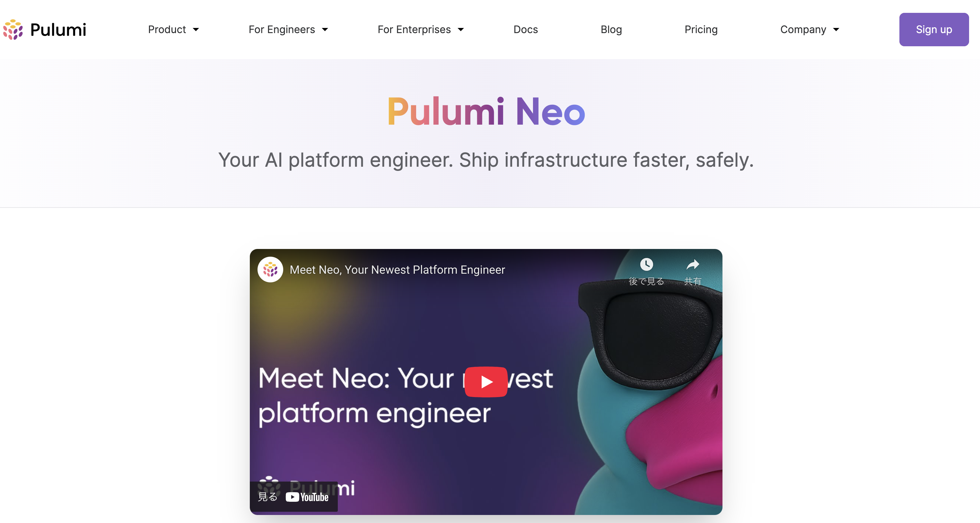Open the Pulumi channel avatar in video
The height and width of the screenshot is (523, 980).
point(270,270)
